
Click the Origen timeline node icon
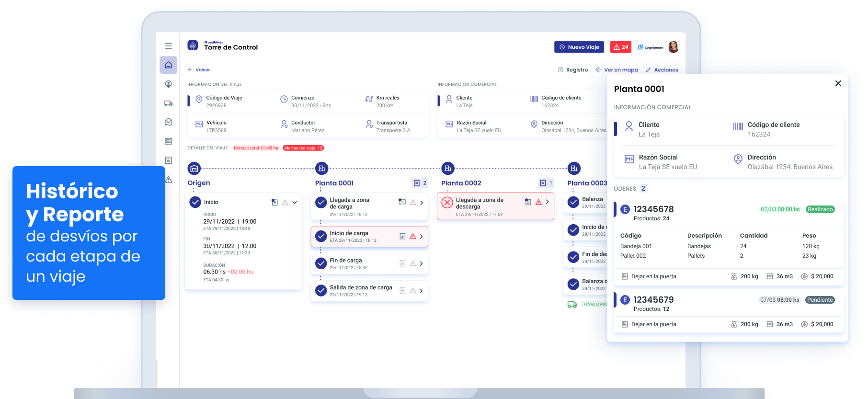click(194, 169)
